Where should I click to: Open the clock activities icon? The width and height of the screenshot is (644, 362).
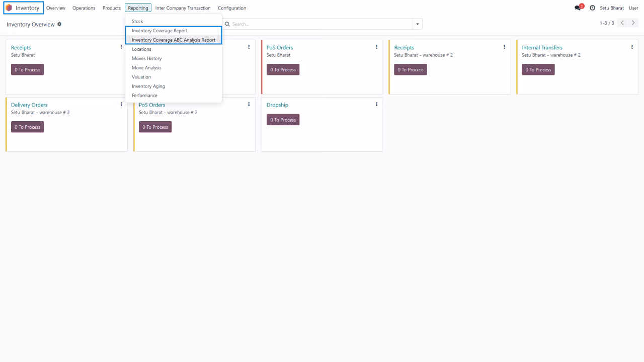tap(592, 8)
